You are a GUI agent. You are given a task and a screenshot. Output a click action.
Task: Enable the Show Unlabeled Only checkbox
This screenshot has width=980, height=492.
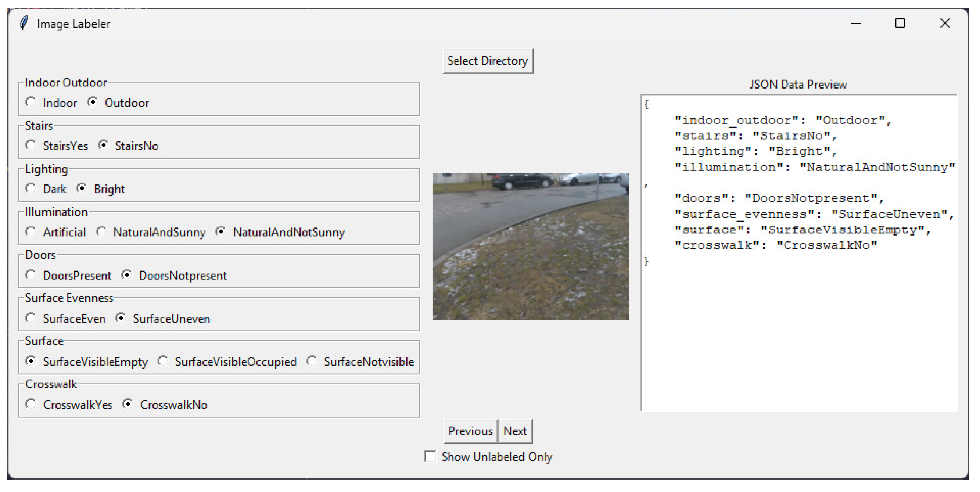point(430,456)
